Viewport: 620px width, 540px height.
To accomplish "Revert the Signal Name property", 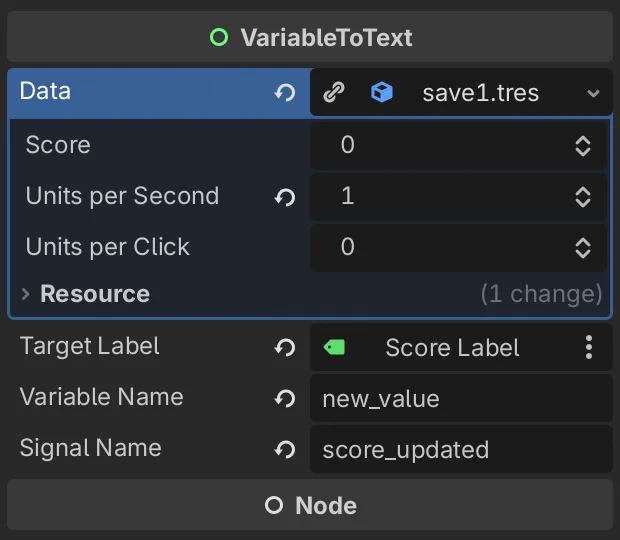I will (285, 449).
